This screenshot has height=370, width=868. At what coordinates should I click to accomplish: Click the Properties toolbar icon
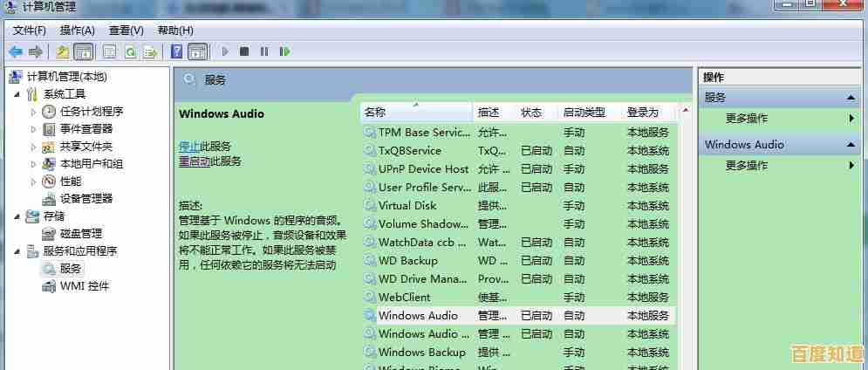pos(110,52)
